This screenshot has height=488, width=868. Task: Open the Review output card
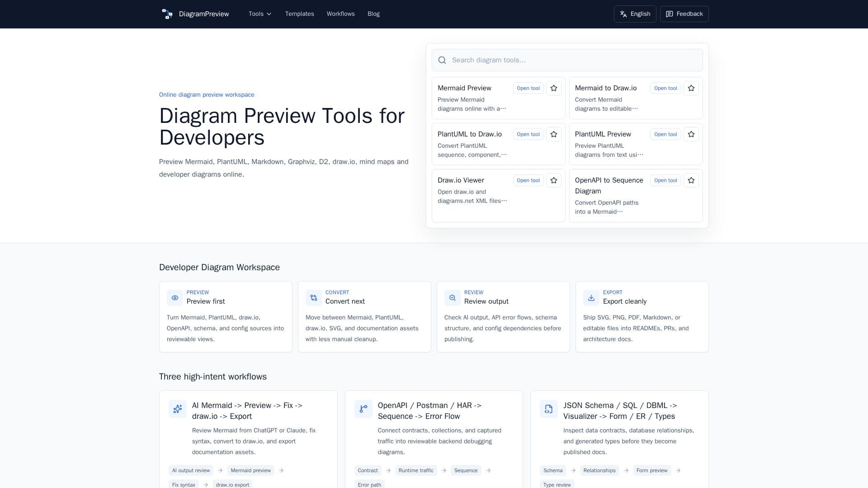[503, 317]
